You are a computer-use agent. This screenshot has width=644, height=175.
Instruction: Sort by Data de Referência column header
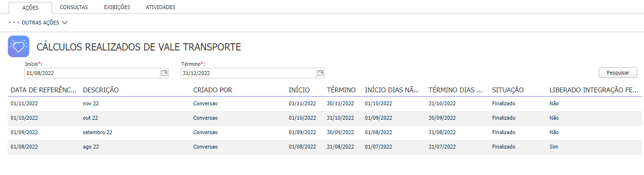click(x=43, y=90)
